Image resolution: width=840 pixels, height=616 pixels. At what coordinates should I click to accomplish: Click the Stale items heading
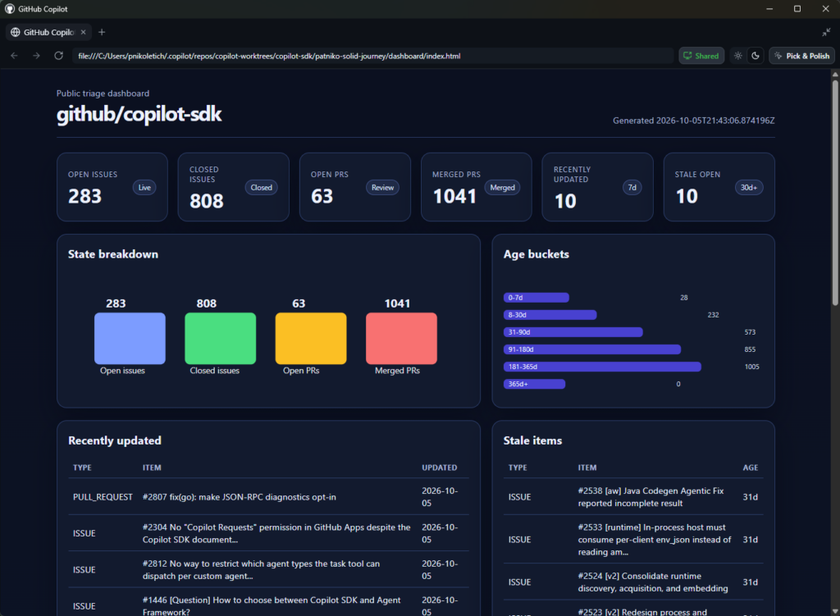pyautogui.click(x=532, y=440)
